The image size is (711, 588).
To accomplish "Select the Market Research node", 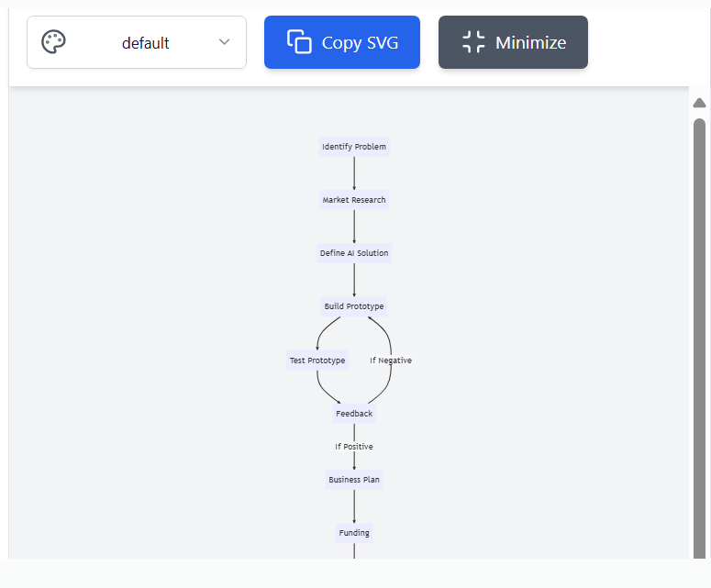I will point(354,200).
